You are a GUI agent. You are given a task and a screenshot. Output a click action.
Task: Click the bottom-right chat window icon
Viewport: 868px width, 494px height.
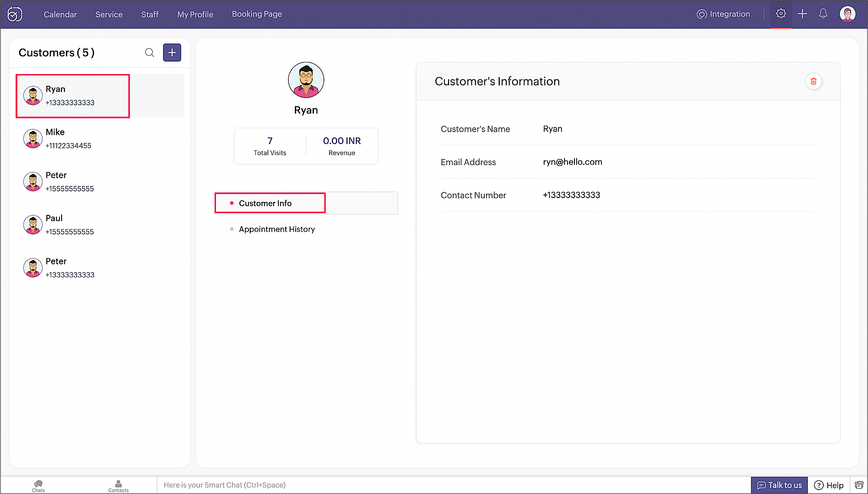859,485
